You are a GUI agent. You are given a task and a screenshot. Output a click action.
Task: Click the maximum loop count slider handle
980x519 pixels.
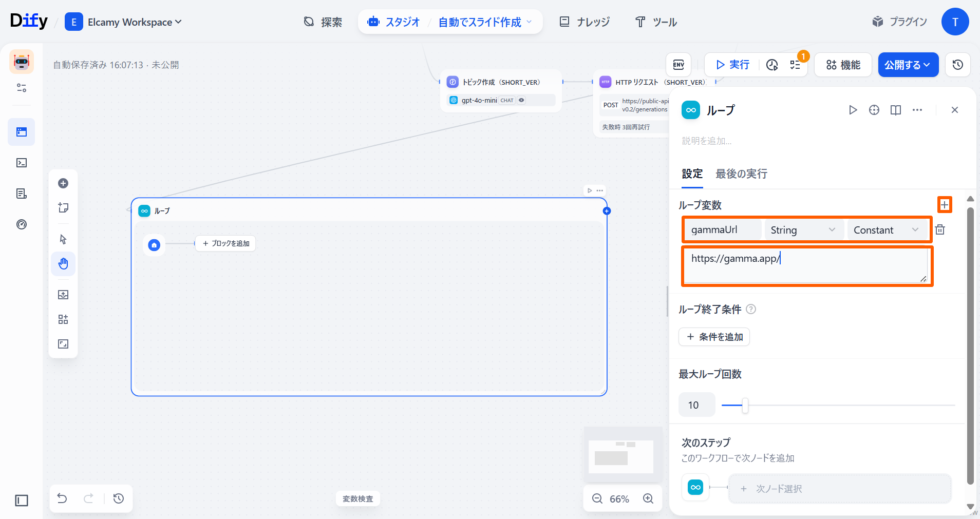(x=745, y=405)
